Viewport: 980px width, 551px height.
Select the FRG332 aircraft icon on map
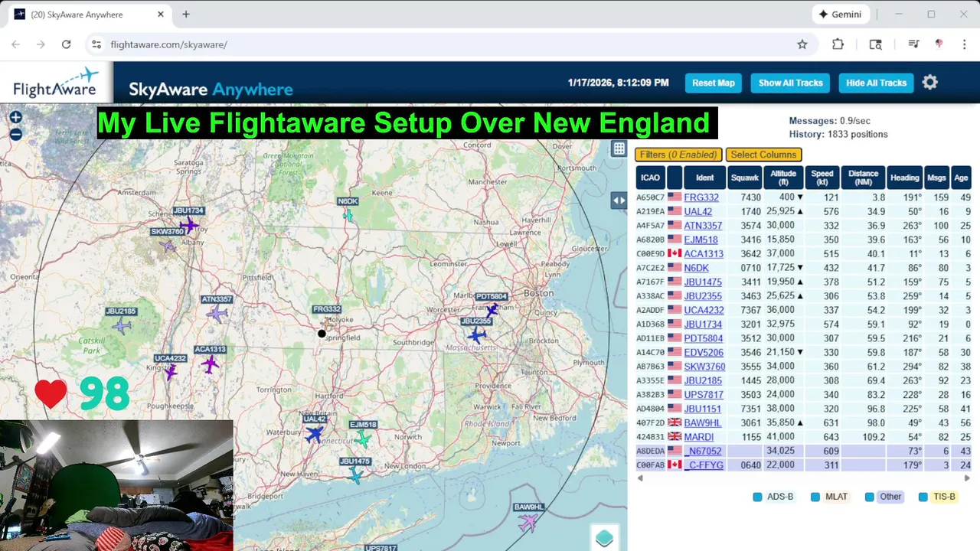click(x=329, y=321)
